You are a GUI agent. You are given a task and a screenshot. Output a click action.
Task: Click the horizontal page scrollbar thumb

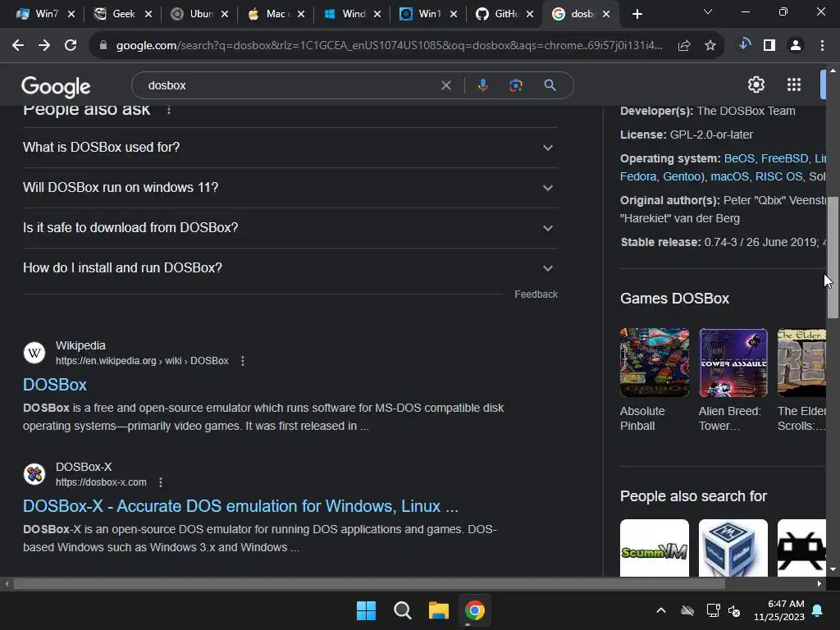click(369, 584)
